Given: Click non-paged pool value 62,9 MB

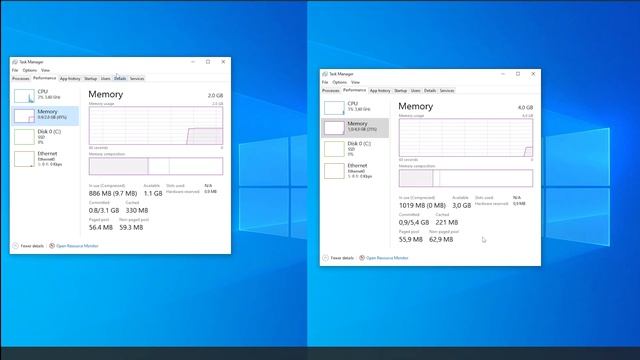Looking at the screenshot, I should click(x=441, y=240).
